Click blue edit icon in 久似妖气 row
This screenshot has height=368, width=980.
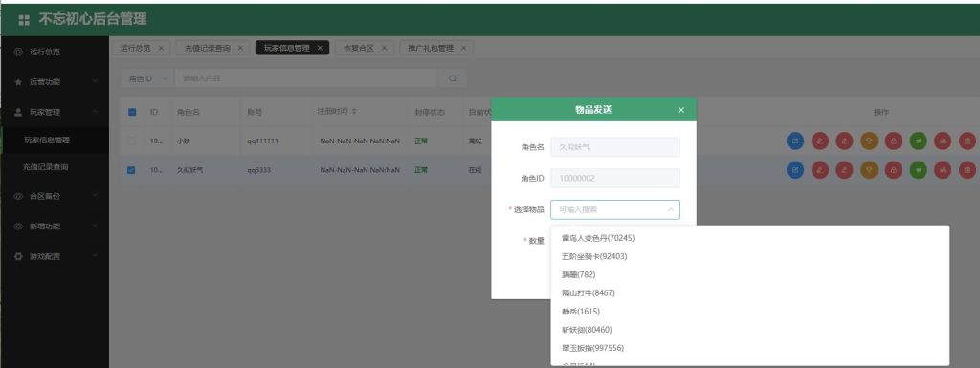tap(795, 169)
